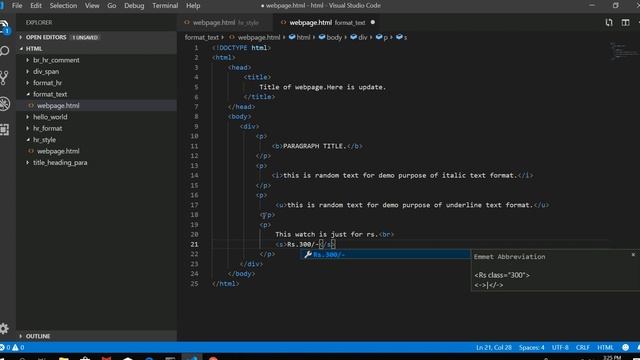Open Edit menu
The height and width of the screenshot is (360, 640).
pyautogui.click(x=36, y=6)
